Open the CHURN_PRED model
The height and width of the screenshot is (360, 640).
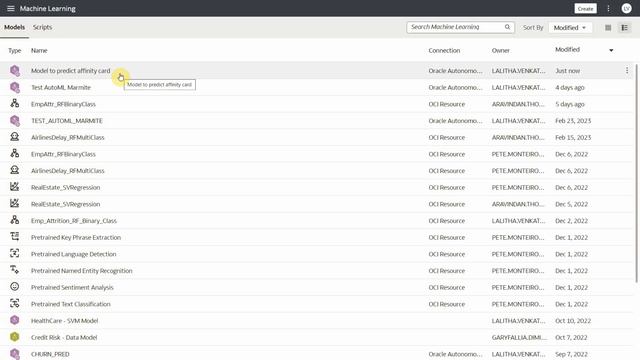[x=50, y=354]
